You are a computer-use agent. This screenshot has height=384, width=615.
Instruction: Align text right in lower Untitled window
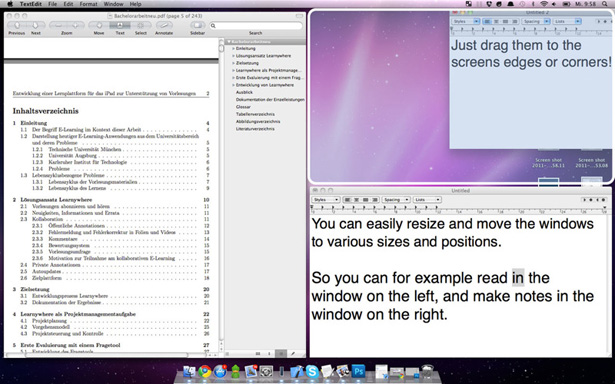[x=375, y=200]
